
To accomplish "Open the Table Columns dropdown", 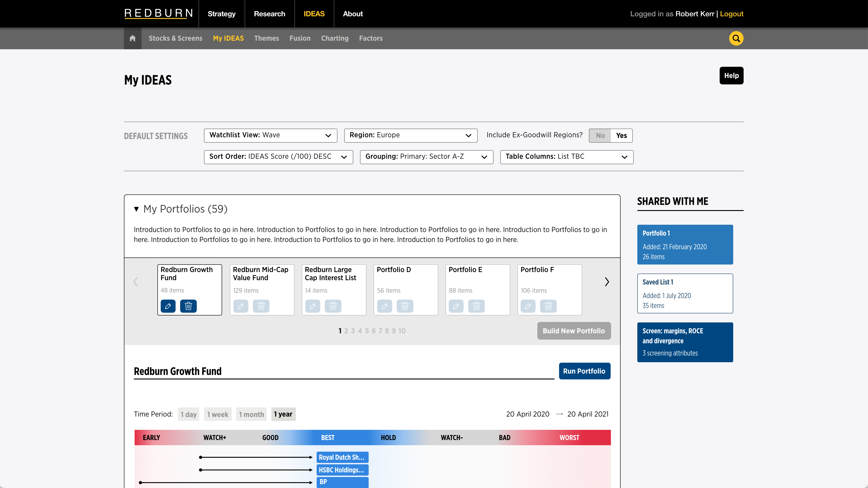I will pos(567,157).
